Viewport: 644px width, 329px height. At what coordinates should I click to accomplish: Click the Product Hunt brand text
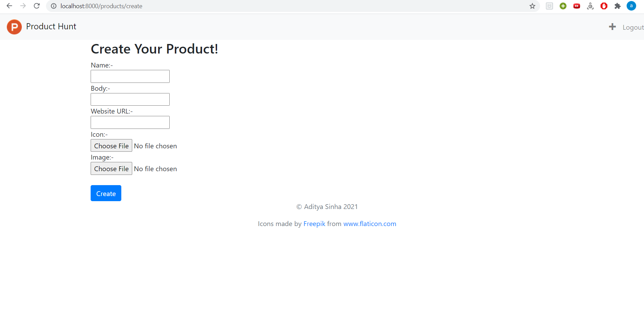click(51, 27)
